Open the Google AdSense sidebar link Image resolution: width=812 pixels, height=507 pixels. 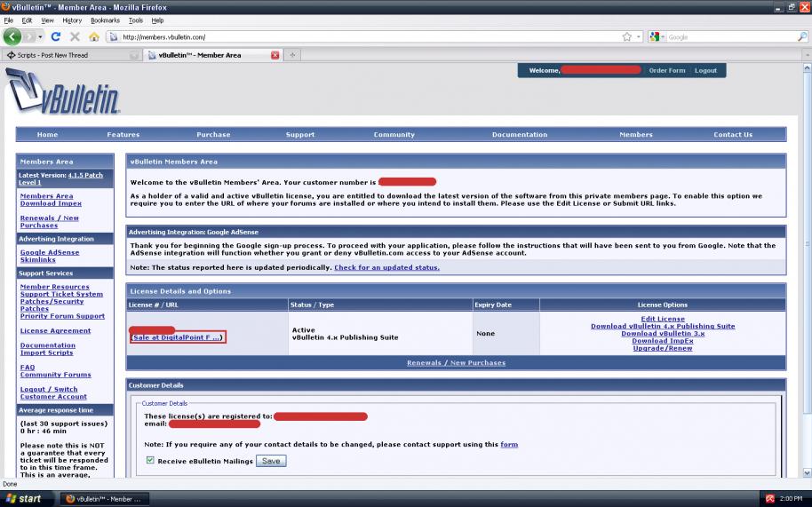50,252
